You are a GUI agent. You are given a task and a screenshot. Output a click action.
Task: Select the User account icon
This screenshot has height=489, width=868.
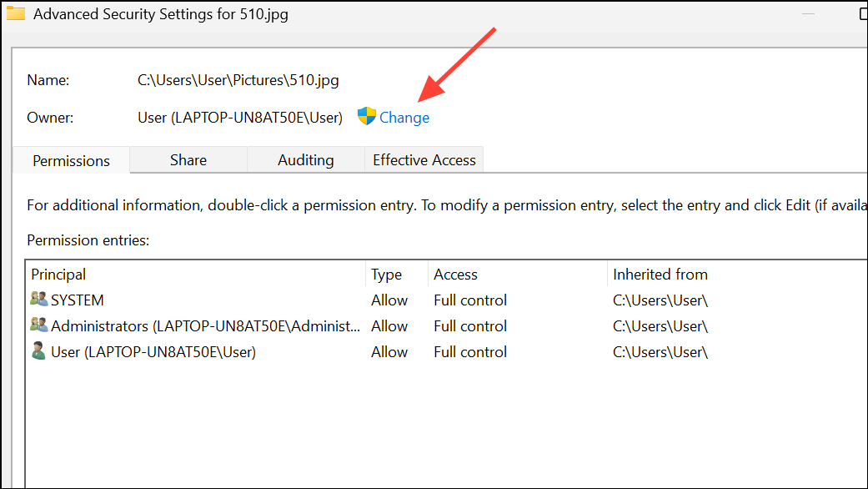pos(38,351)
